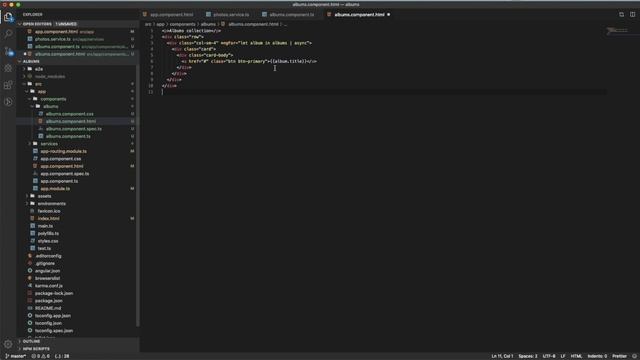Open the Search view in activity bar
The height and width of the screenshot is (360, 640).
pyautogui.click(x=8, y=34)
